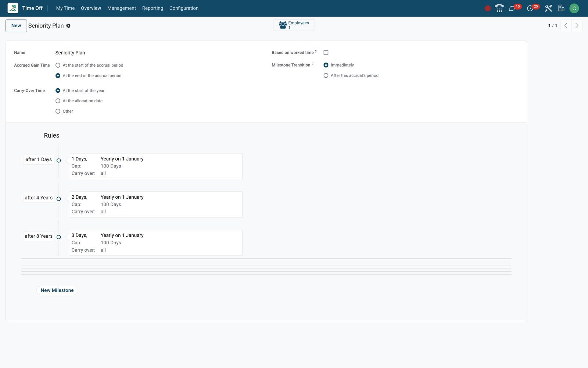Screen dimensions: 588x368
Task: Open the user avatar C menu
Action: pyautogui.click(x=574, y=8)
